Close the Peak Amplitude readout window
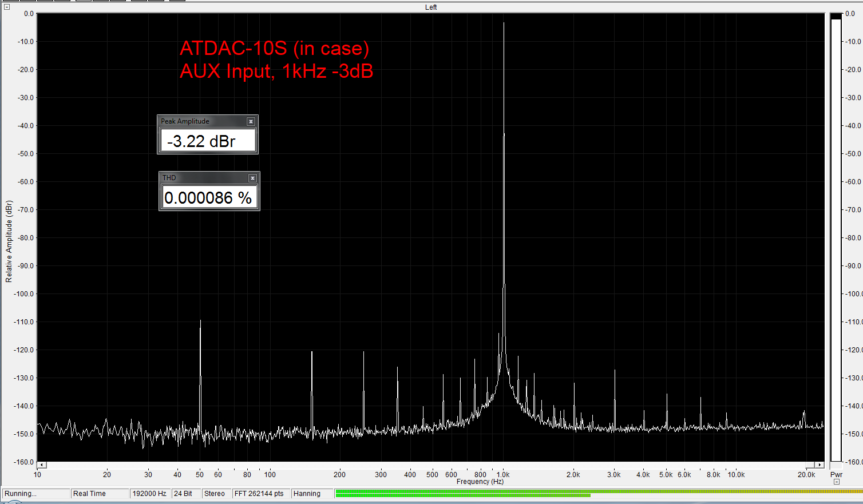The width and height of the screenshot is (863, 504). click(x=251, y=121)
